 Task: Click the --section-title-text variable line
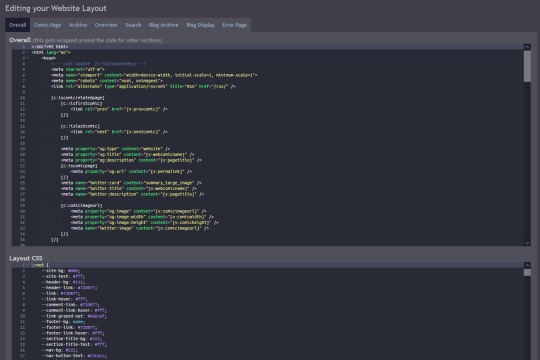tap(74, 344)
